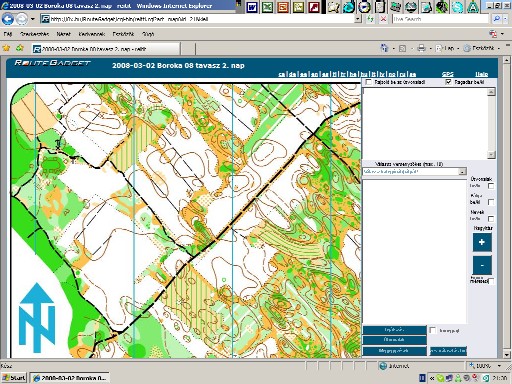This screenshot has width=512, height=384.
Task: Open the Nézet menu in menu bar
Action: point(63,34)
